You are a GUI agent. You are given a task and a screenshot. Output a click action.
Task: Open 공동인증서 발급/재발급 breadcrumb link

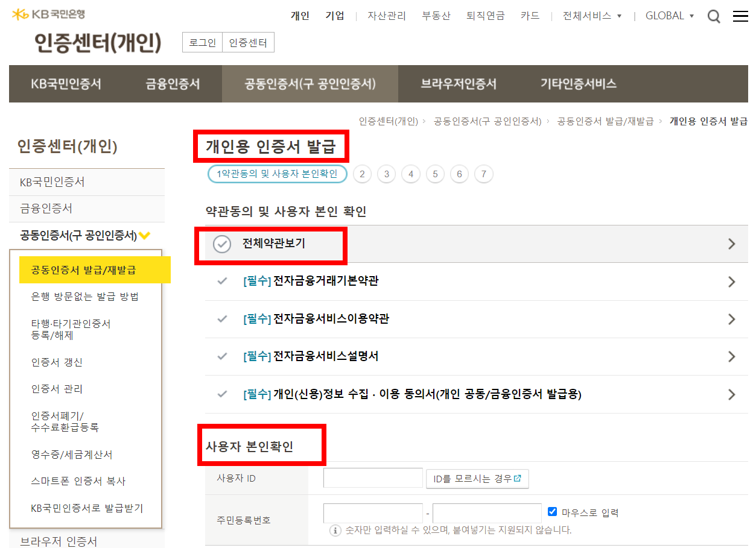click(x=605, y=121)
